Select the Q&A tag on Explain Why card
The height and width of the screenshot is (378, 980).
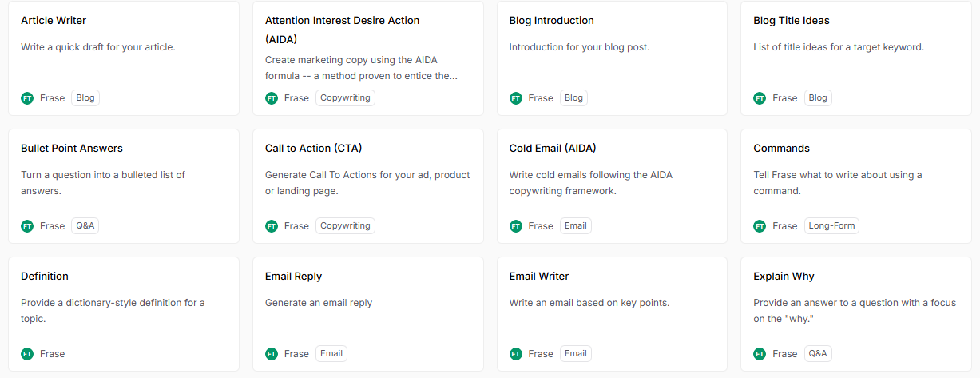click(818, 354)
